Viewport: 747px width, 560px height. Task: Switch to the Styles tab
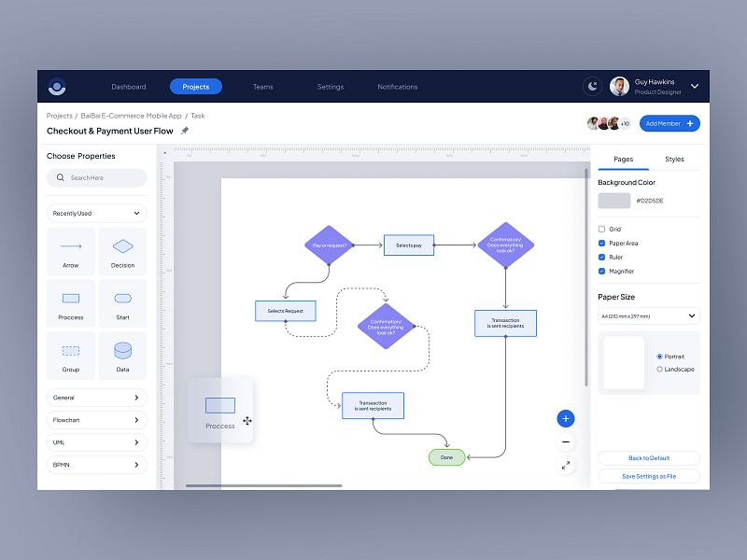point(674,159)
